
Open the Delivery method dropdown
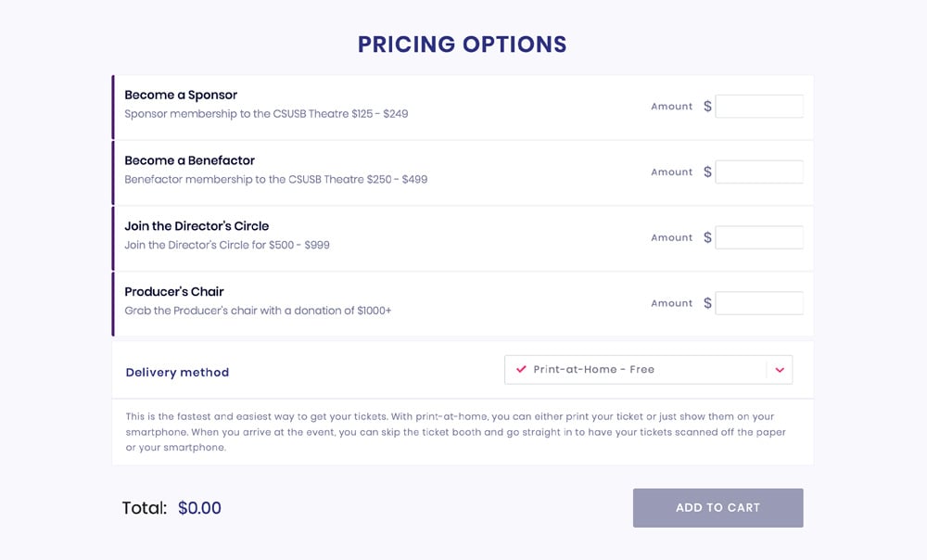pos(648,370)
